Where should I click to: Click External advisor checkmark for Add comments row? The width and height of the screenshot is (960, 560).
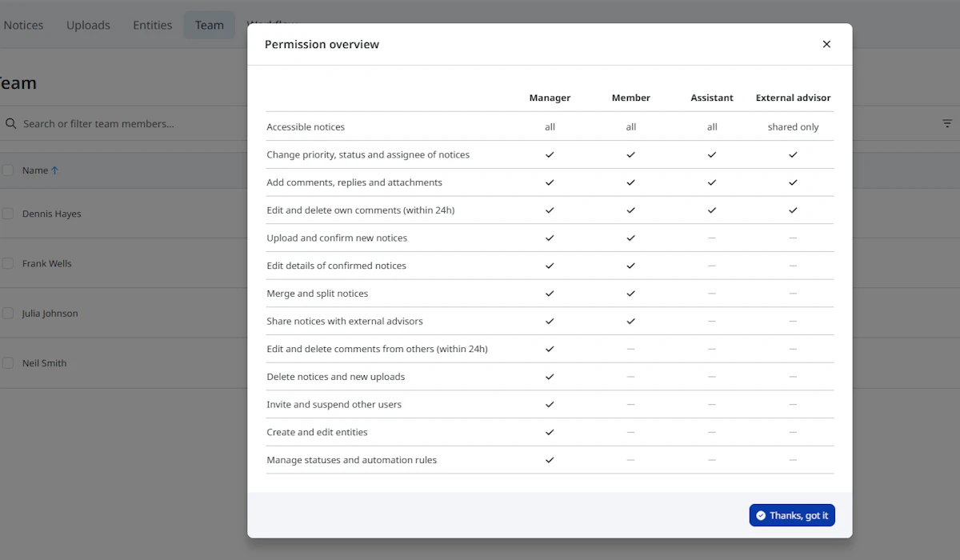(x=793, y=182)
